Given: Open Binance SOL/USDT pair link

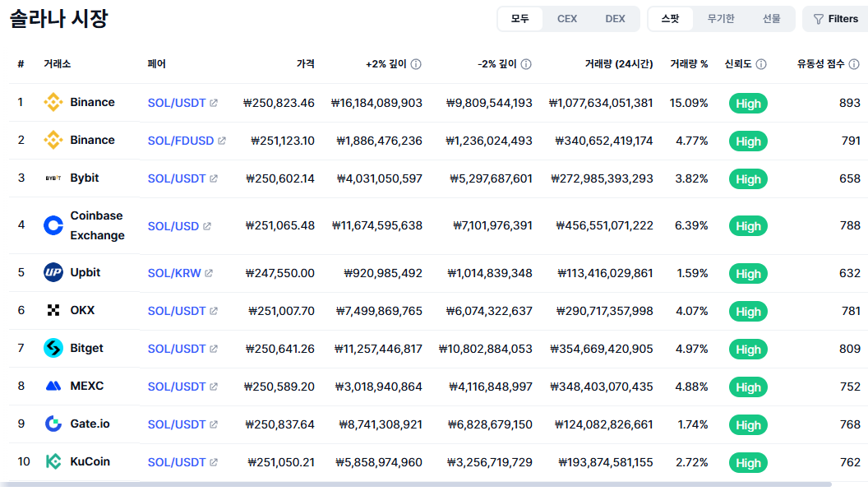Looking at the screenshot, I should pos(177,103).
